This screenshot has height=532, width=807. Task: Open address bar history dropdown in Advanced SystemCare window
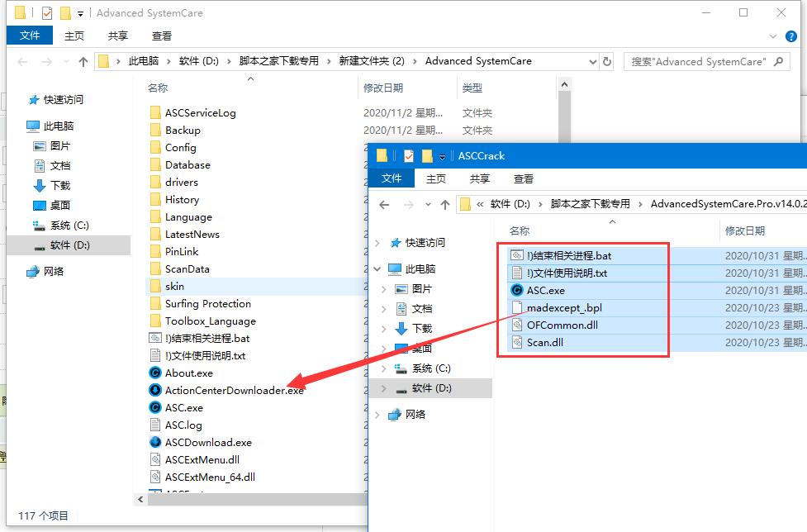tap(593, 62)
